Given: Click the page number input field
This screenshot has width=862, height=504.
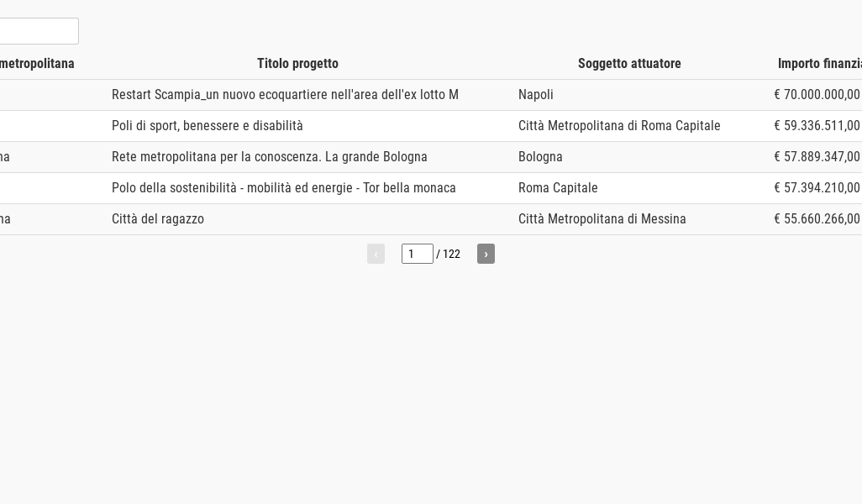Looking at the screenshot, I should 418,254.
